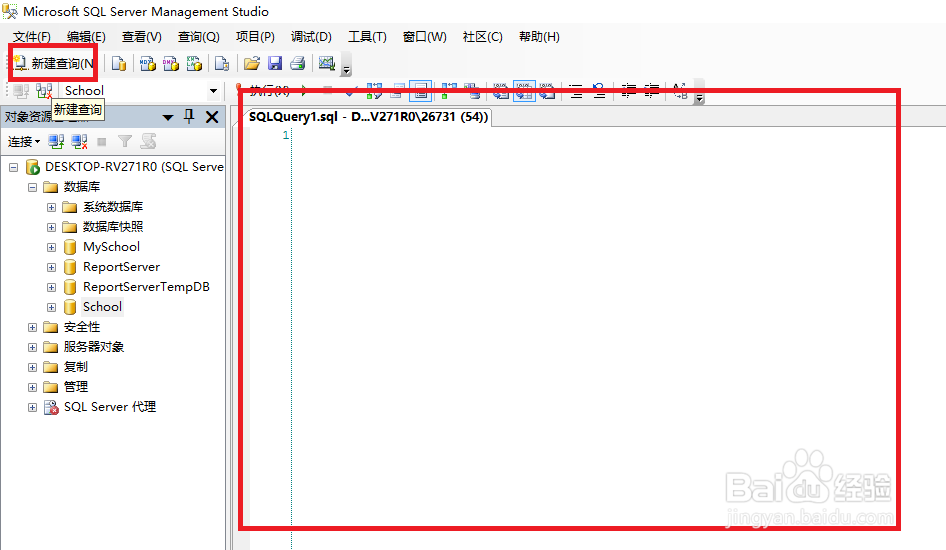Open a Database Engine Query
946x550 pixels.
coord(119,63)
